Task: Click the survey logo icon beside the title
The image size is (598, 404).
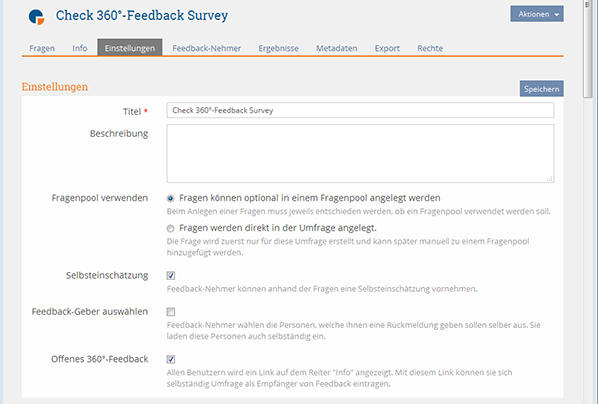Action: click(37, 16)
